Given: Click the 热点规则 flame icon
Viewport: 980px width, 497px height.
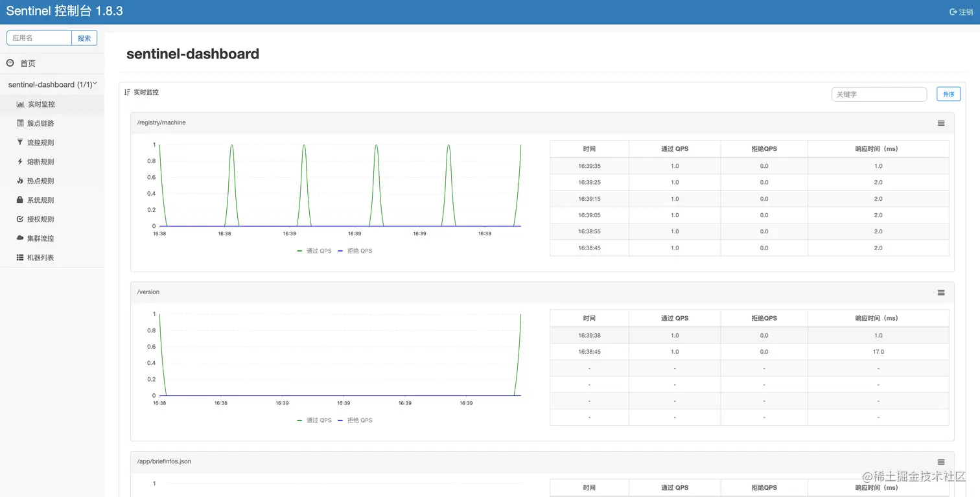Looking at the screenshot, I should pyautogui.click(x=20, y=181).
